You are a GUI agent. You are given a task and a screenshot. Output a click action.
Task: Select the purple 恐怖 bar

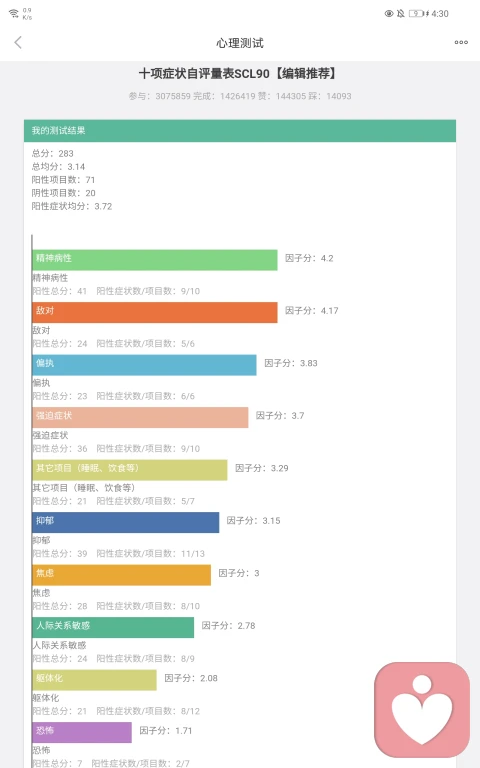pos(82,732)
